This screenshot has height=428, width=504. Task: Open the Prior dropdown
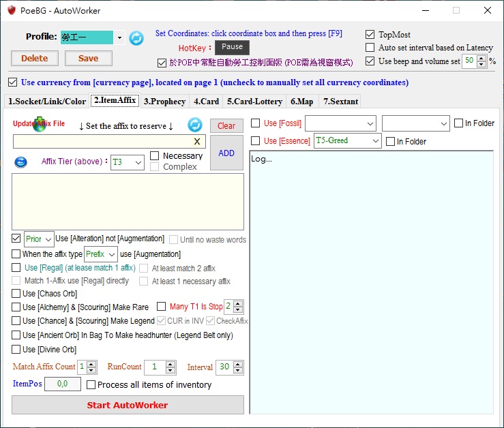(48, 239)
